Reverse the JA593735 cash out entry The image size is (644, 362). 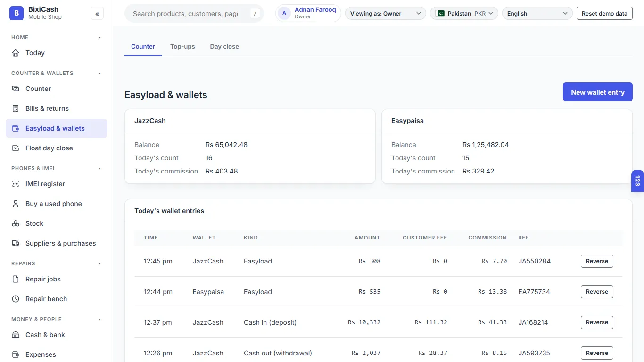coord(597,353)
